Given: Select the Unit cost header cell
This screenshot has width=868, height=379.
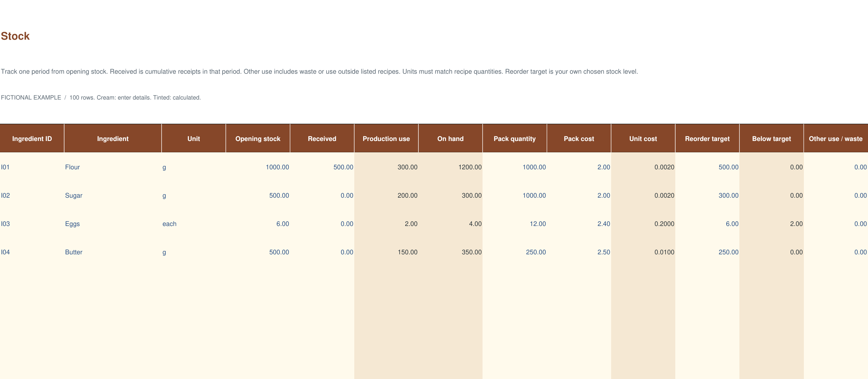Looking at the screenshot, I should (643, 138).
